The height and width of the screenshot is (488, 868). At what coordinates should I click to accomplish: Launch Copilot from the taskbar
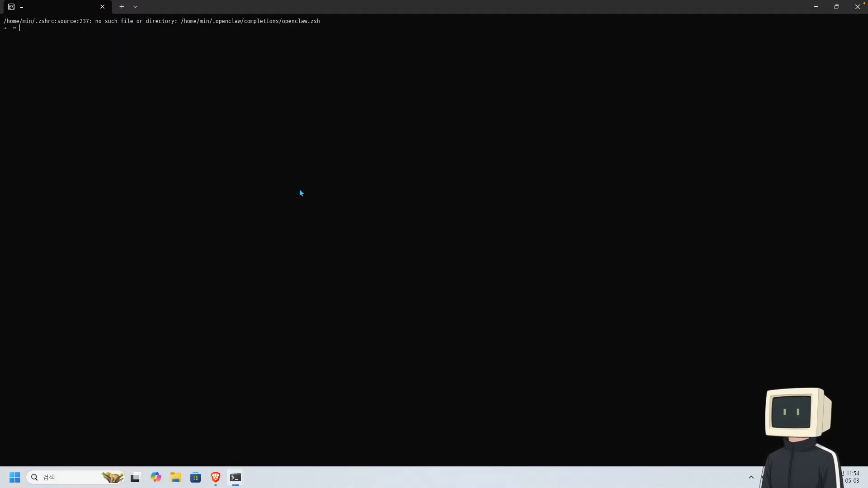156,477
